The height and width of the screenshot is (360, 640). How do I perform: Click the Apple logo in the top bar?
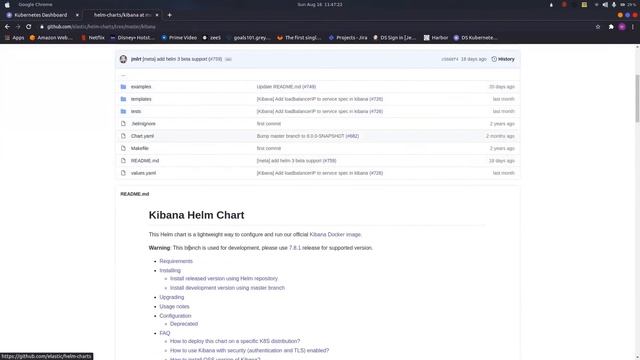pyautogui.click(x=7, y=4)
